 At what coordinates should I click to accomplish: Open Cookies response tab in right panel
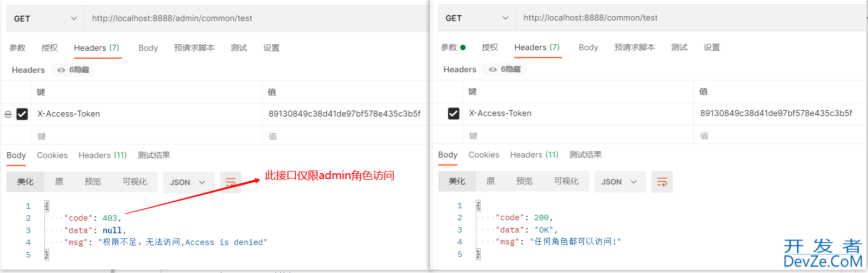coord(484,154)
